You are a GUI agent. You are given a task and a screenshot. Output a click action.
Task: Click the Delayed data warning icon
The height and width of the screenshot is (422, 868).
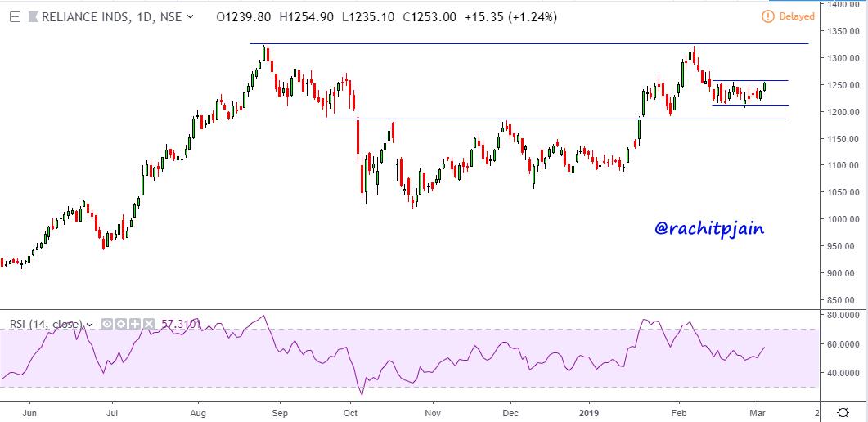click(768, 16)
